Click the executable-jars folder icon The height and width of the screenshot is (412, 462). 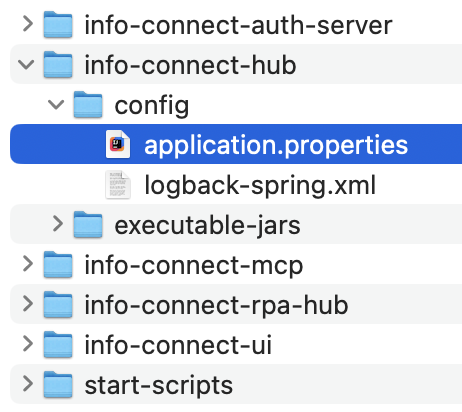point(88,224)
